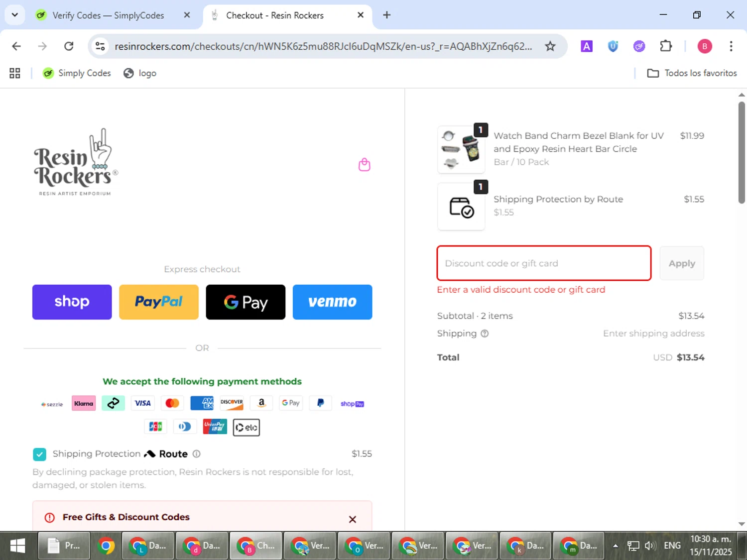The height and width of the screenshot is (560, 747).
Task: Open the Chrome profile B avatar
Action: [704, 46]
